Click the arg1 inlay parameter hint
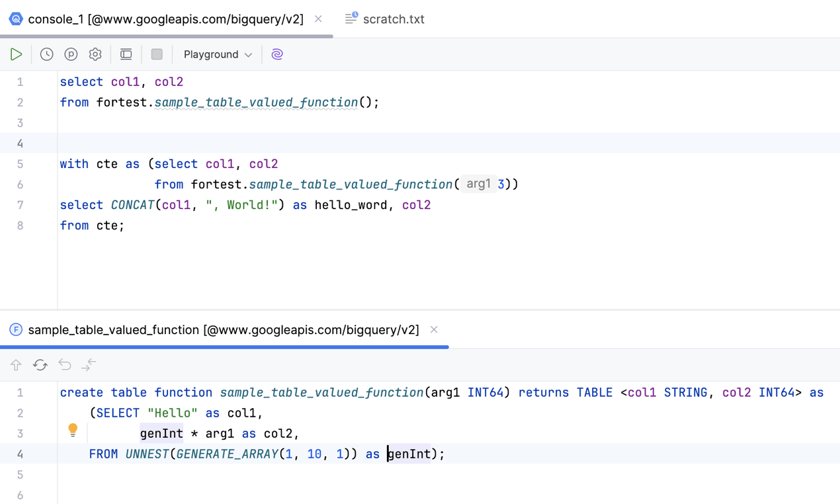The height and width of the screenshot is (504, 840). click(x=478, y=184)
